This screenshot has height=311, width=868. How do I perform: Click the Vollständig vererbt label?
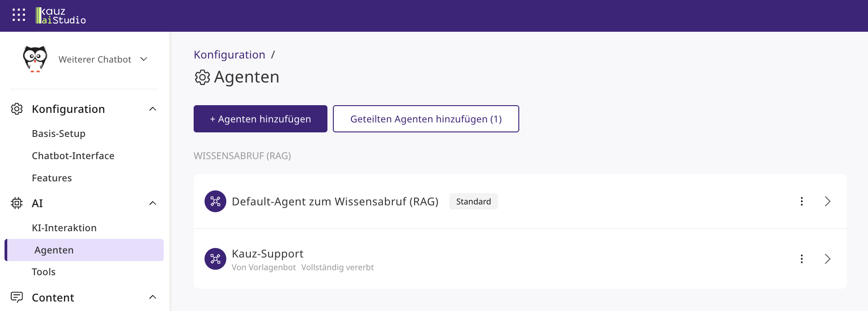point(337,267)
